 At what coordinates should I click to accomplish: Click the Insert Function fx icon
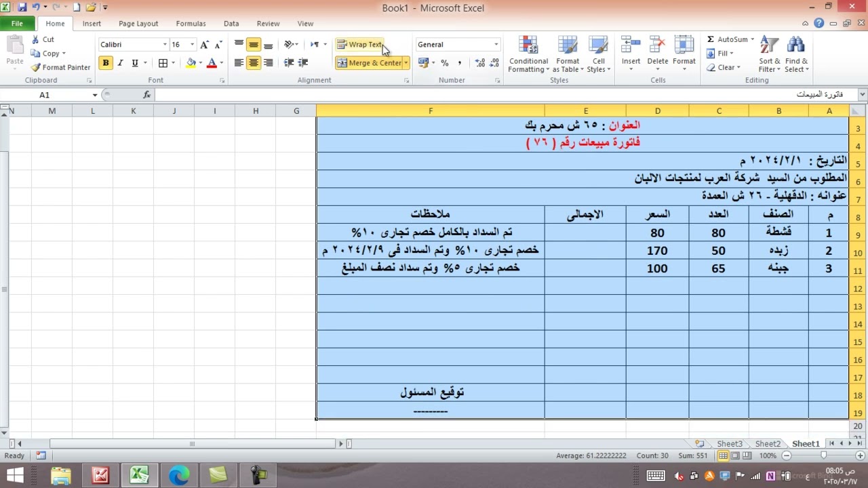pos(147,95)
